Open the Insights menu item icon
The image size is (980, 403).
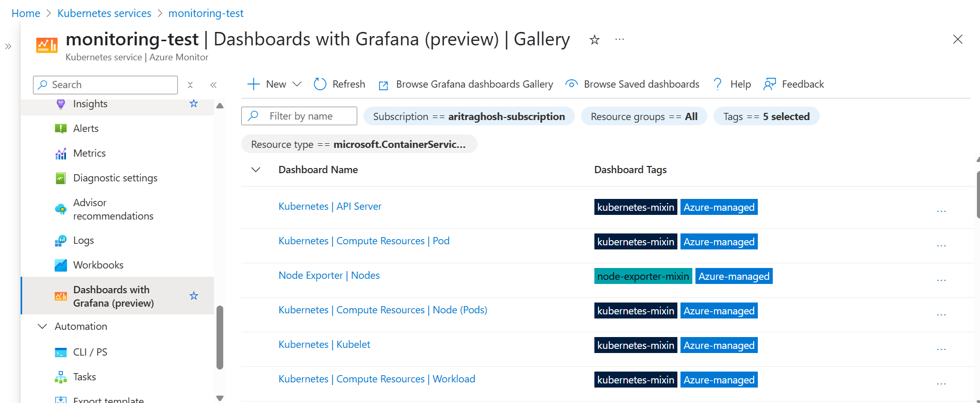[x=61, y=104]
